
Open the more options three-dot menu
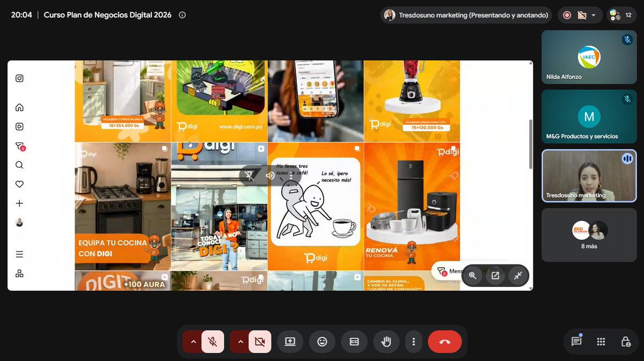click(413, 342)
